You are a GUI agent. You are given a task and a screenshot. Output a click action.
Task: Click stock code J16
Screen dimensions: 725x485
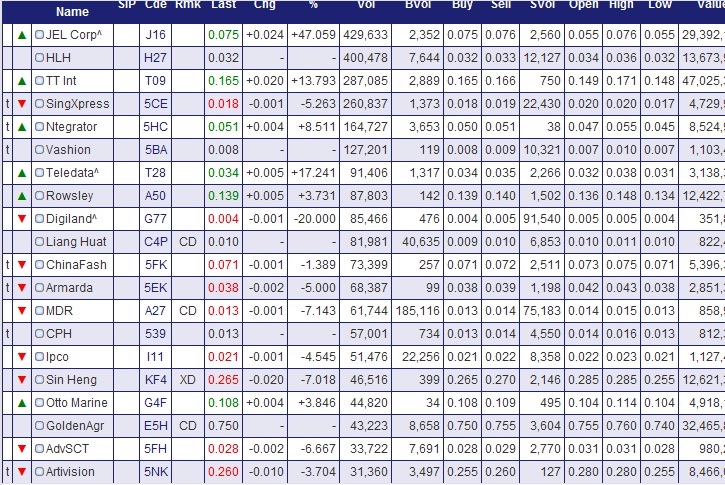click(x=155, y=35)
